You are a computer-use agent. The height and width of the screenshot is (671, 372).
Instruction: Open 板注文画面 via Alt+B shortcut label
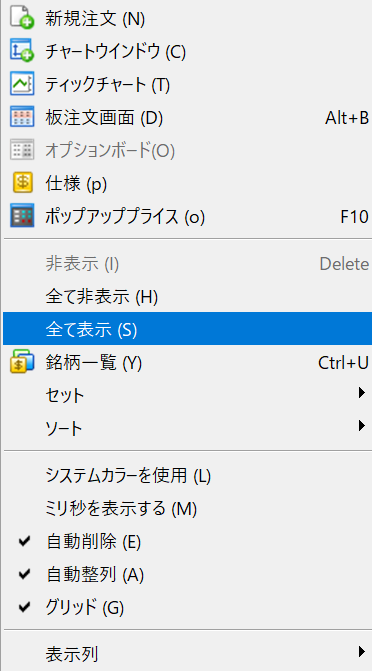click(347, 118)
